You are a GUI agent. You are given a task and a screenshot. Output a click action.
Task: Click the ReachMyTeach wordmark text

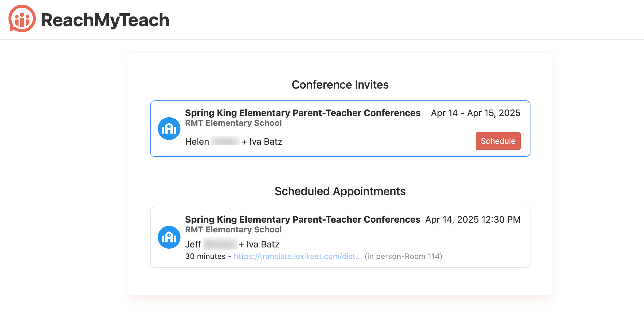[105, 20]
